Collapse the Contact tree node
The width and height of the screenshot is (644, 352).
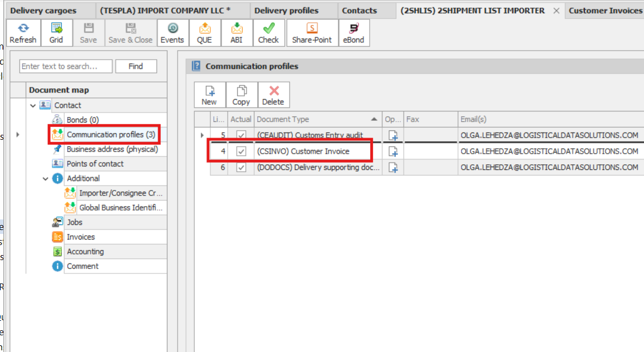coord(33,105)
